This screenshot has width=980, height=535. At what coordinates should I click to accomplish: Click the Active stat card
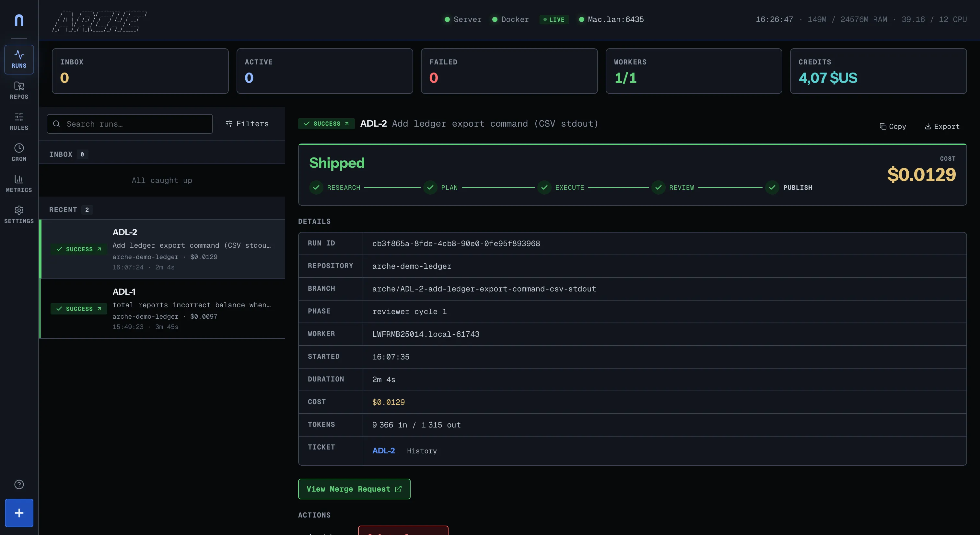[x=324, y=71]
